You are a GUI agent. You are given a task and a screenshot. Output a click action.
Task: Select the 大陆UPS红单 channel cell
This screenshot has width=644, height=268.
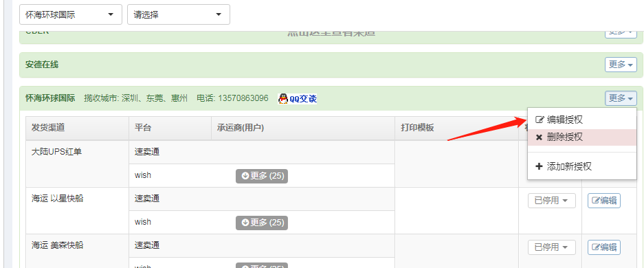(x=77, y=164)
